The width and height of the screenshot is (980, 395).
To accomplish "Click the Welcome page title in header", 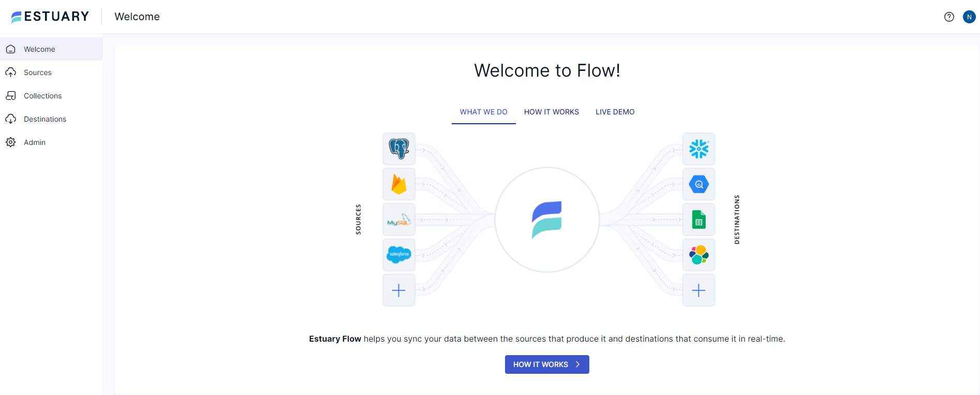I will click(137, 17).
